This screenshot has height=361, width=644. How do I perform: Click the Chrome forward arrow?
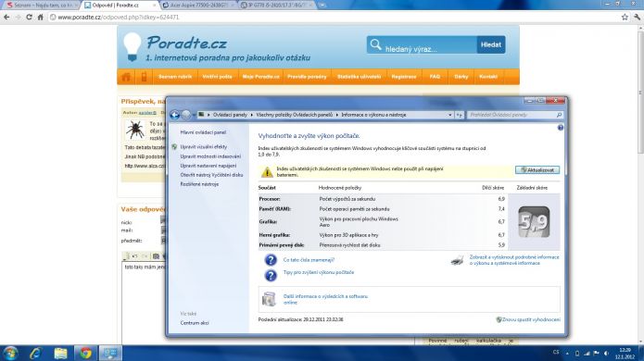pos(18,18)
